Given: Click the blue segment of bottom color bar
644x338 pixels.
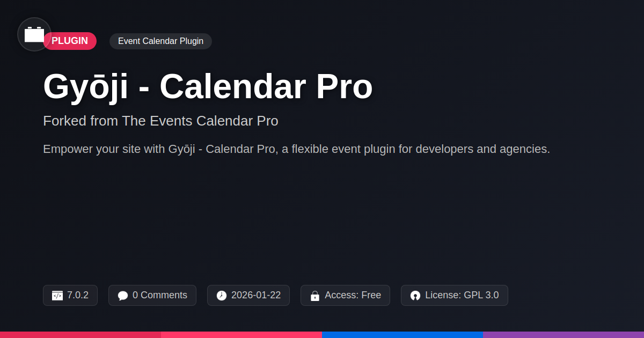Looking at the screenshot, I should 402,335.
